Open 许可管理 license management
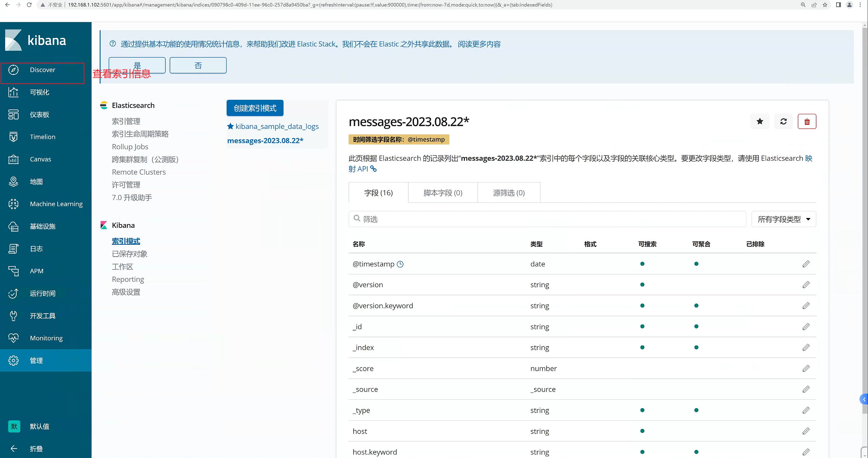This screenshot has height=458, width=868. (x=126, y=185)
